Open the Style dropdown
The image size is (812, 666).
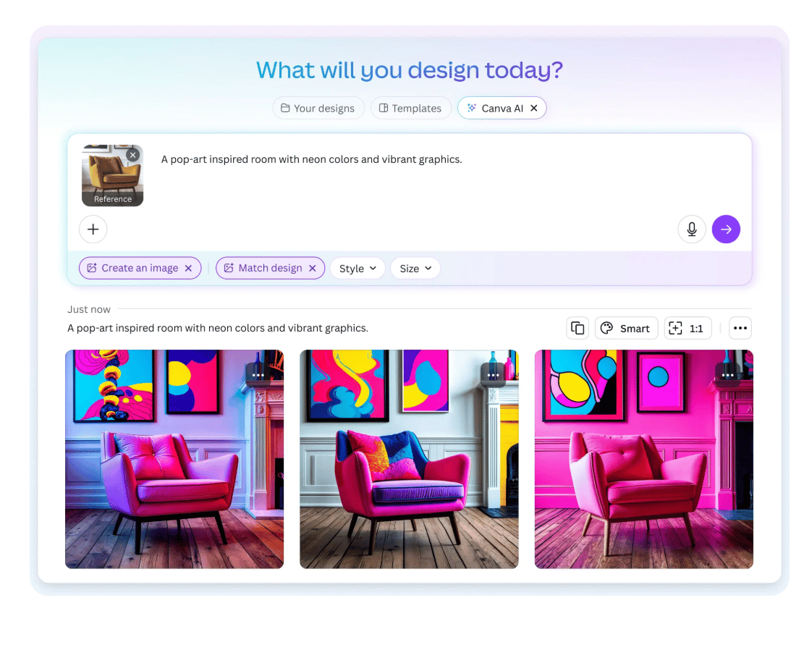coord(358,269)
